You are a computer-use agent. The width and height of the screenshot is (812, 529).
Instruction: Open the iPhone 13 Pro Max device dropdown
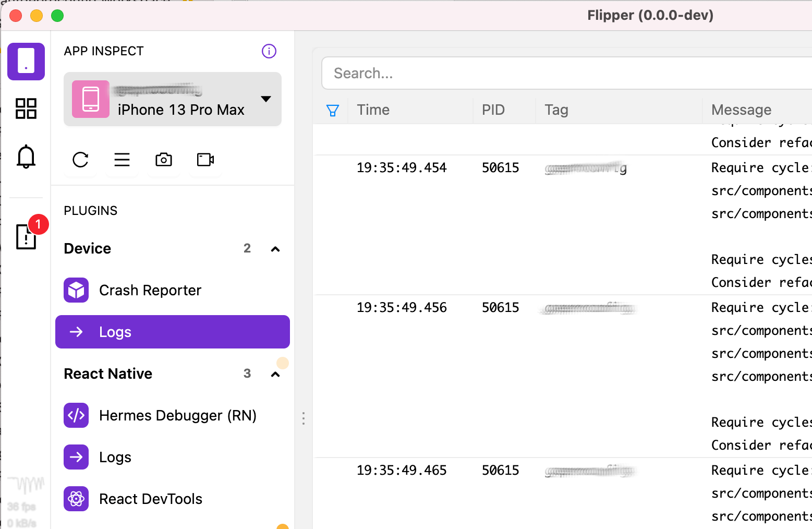point(173,99)
